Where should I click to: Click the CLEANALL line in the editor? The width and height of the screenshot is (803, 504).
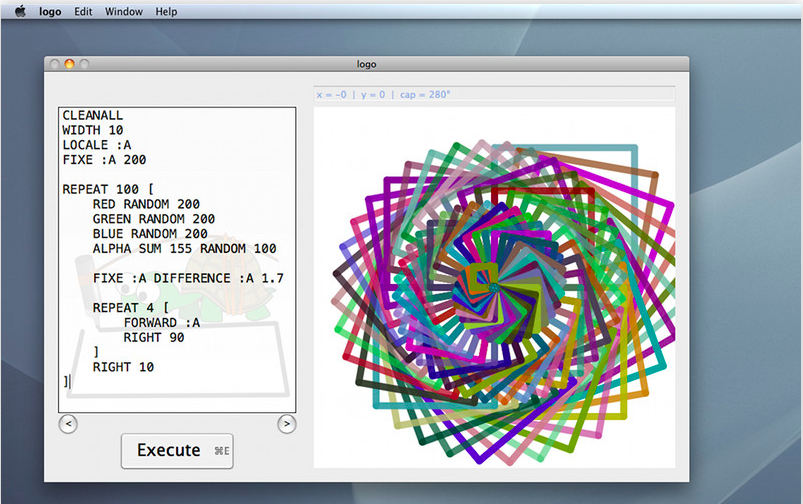pyautogui.click(x=93, y=115)
